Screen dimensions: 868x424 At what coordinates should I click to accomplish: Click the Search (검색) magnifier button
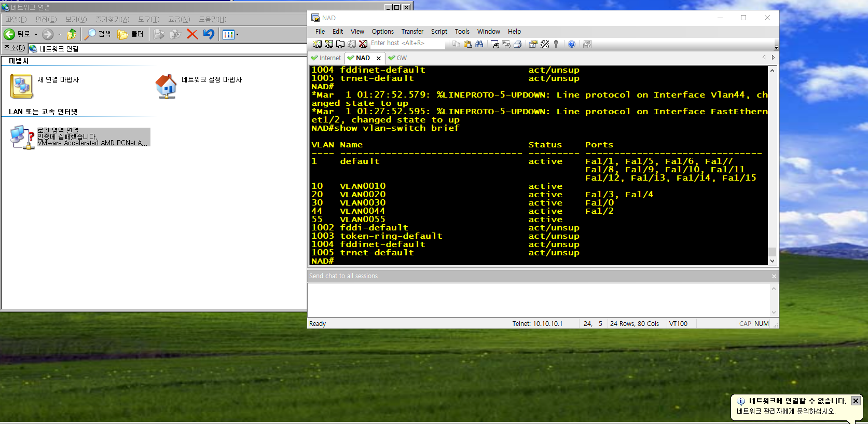pos(98,34)
